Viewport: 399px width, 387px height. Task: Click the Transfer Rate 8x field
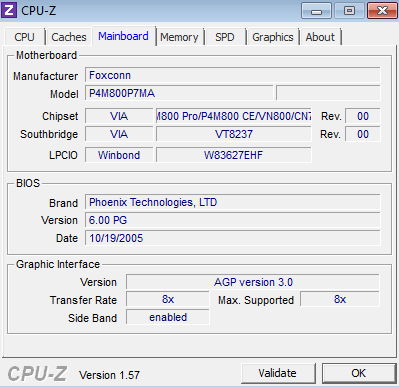point(168,299)
